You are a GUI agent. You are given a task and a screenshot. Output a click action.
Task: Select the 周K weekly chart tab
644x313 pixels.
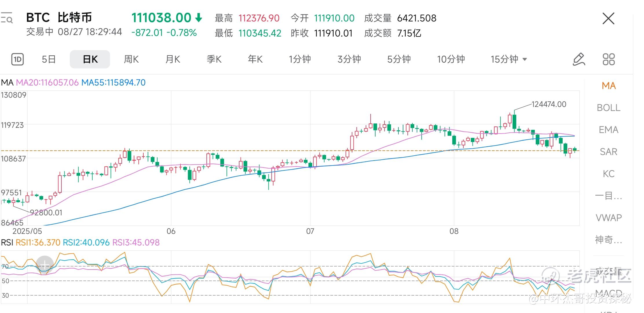point(131,59)
